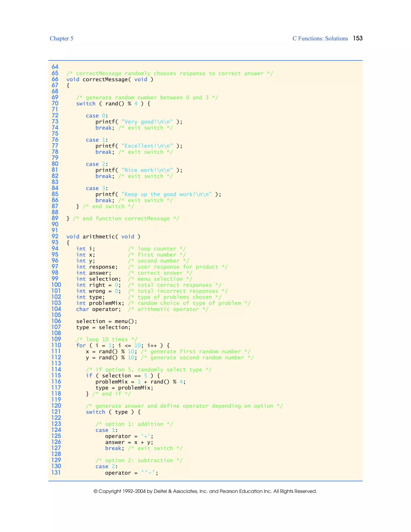The width and height of the screenshot is (411, 532).
Task: Click the 'for ( i = 1; i <= 10' loop line
Action: tap(123, 345)
